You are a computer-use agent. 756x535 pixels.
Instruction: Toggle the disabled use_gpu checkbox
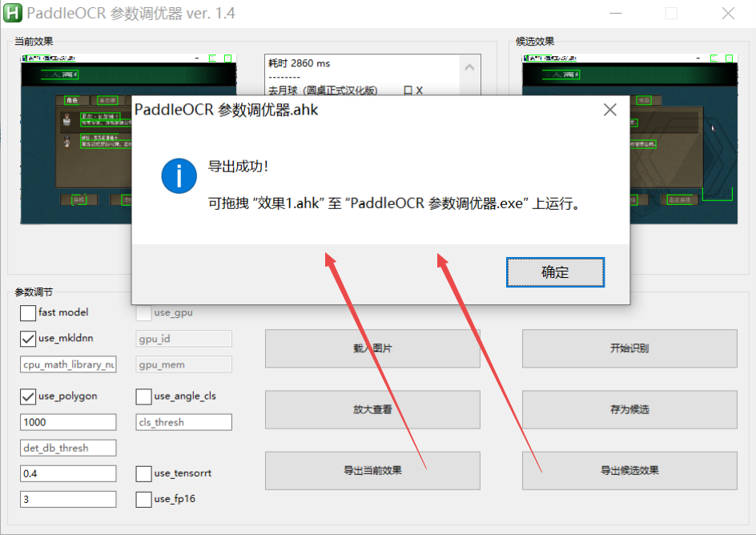click(143, 313)
